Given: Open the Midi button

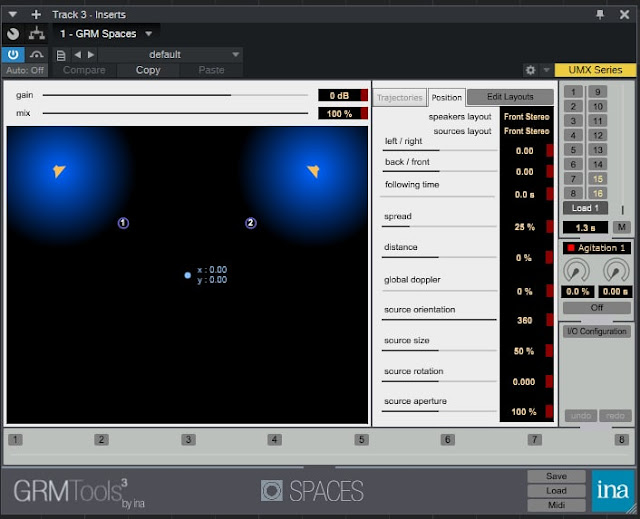Looking at the screenshot, I should tap(556, 505).
